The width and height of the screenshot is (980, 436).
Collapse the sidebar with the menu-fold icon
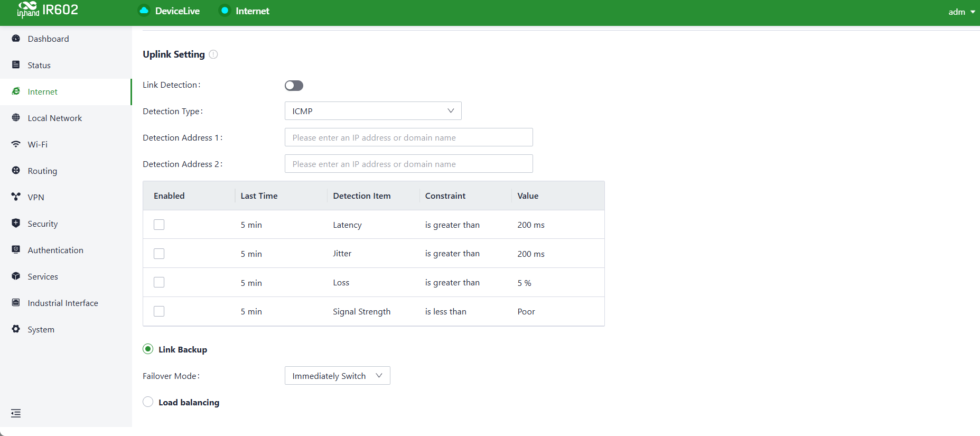pos(16,413)
